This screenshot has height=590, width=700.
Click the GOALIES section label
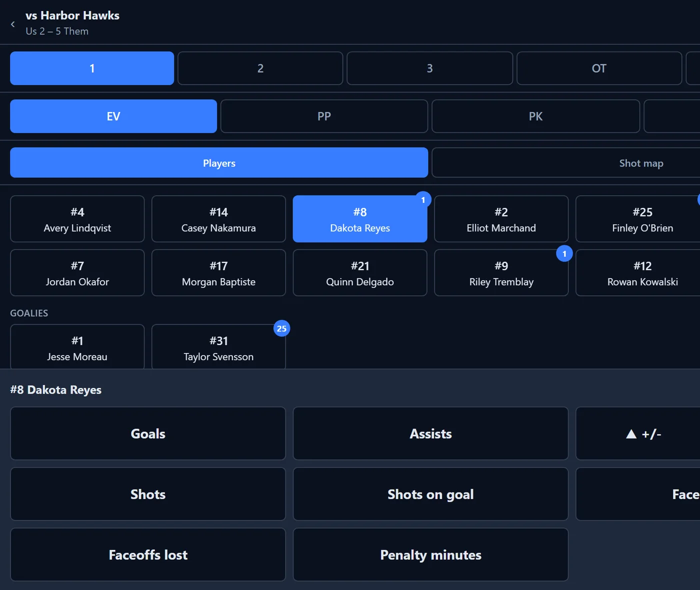tap(29, 313)
